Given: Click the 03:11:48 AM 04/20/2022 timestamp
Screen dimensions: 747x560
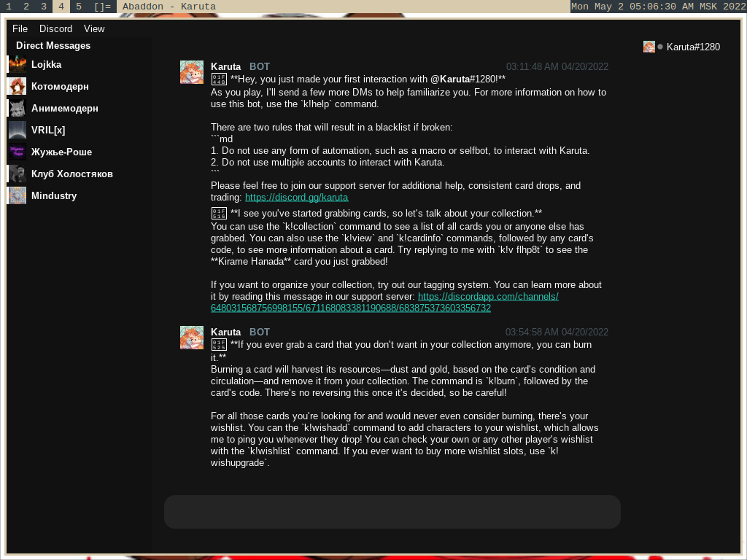Looking at the screenshot, I should [557, 66].
